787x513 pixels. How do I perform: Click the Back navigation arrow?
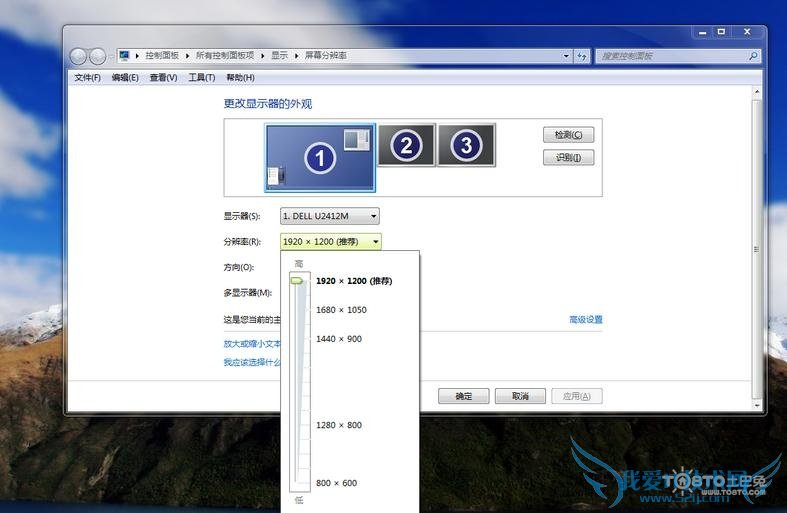pyautogui.click(x=80, y=56)
